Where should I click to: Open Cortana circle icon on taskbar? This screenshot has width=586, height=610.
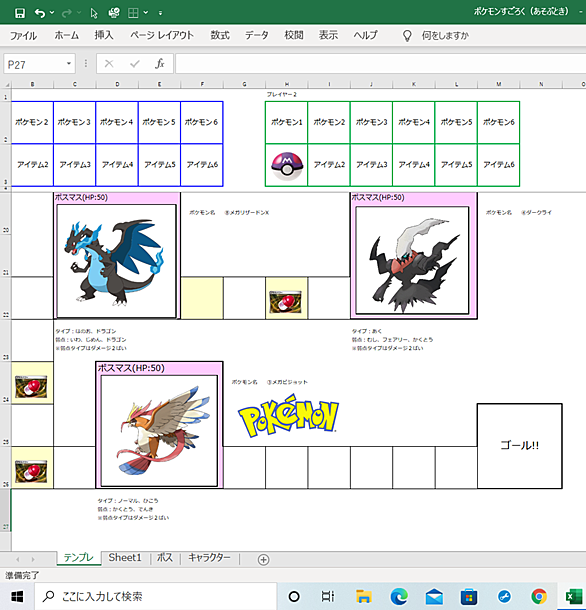coord(294,596)
